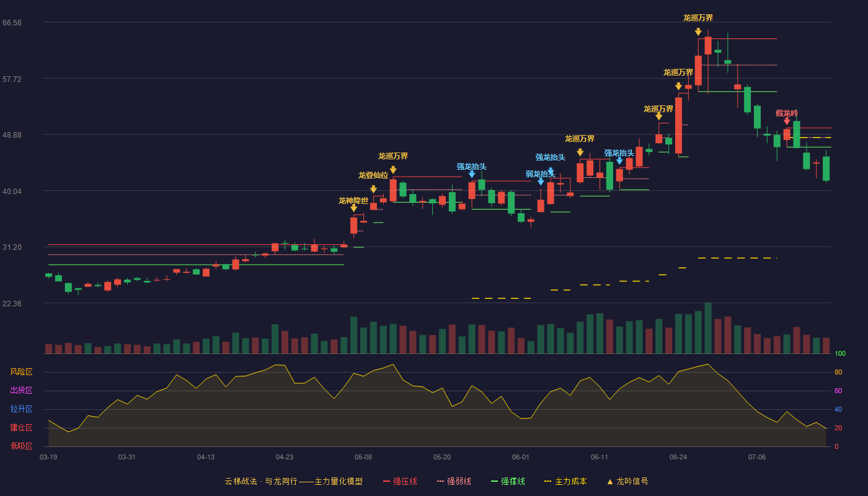868x496 pixels.
Task: Click the 低吸区 zone label
Action: 21,446
